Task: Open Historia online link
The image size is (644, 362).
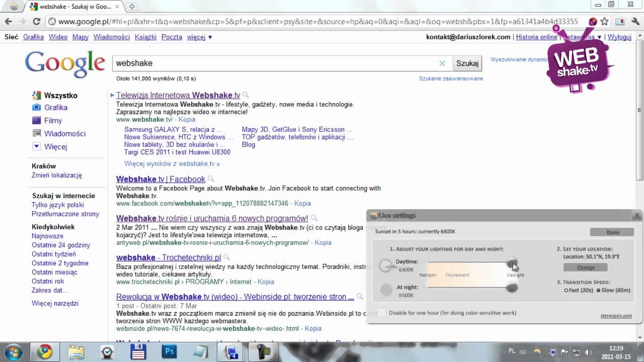Action: 536,37
